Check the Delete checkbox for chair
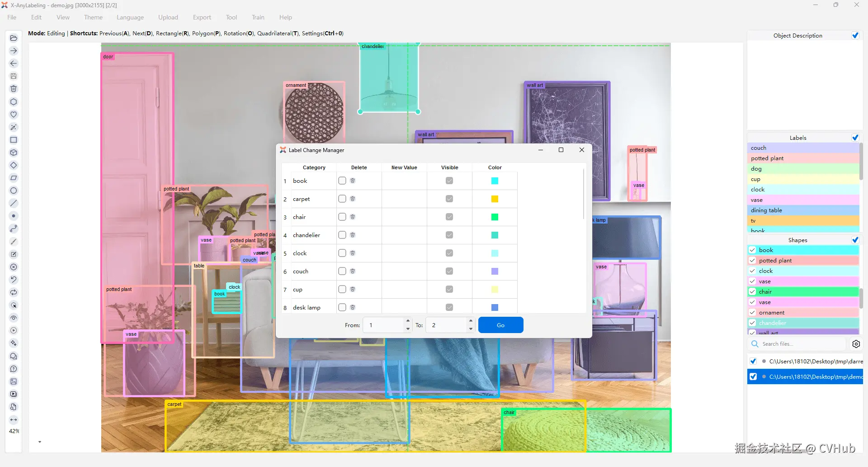Screen dimensions: 868x467 coord(342,217)
